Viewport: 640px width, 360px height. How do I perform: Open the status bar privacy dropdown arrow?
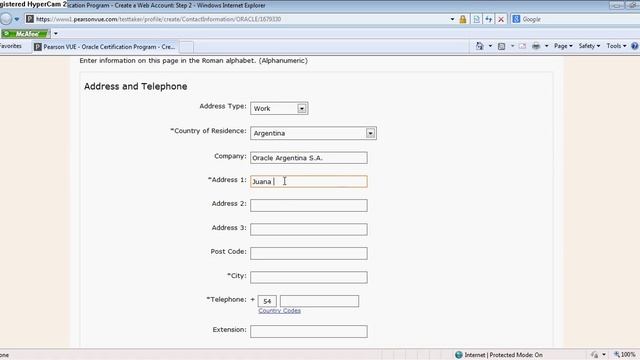[604, 355]
